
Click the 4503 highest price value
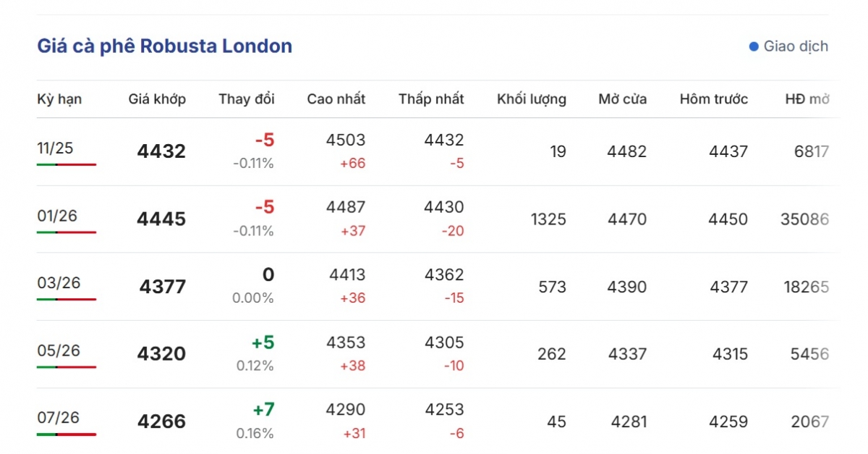[x=346, y=140]
